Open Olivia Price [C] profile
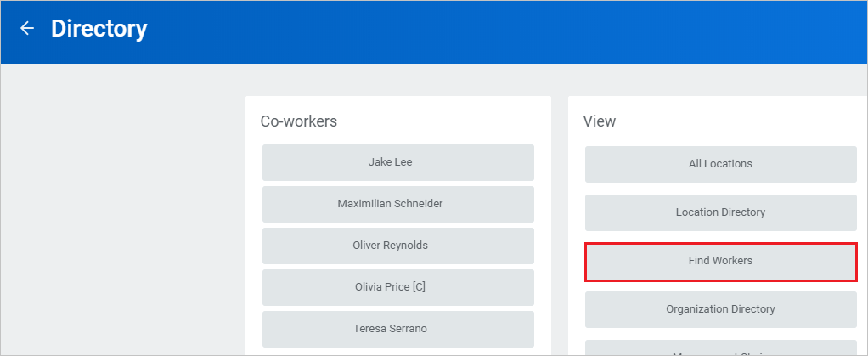The image size is (868, 356). pos(398,287)
